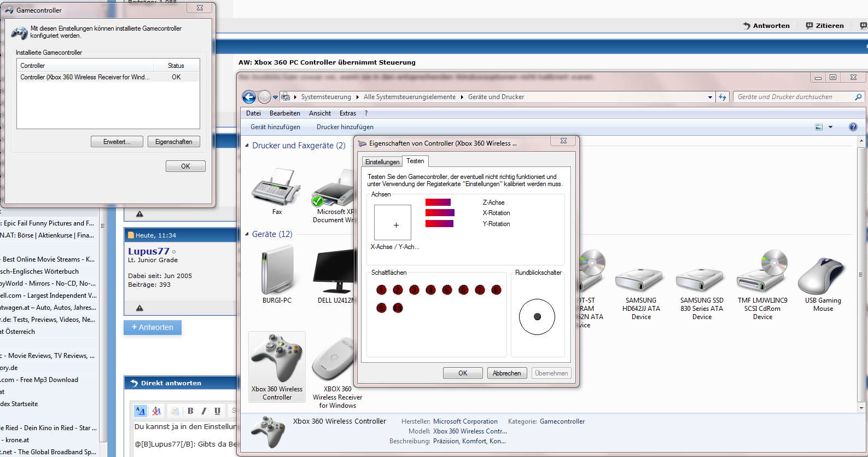Click the Explorer back navigation arrow
The image size is (868, 457).
pyautogui.click(x=249, y=97)
